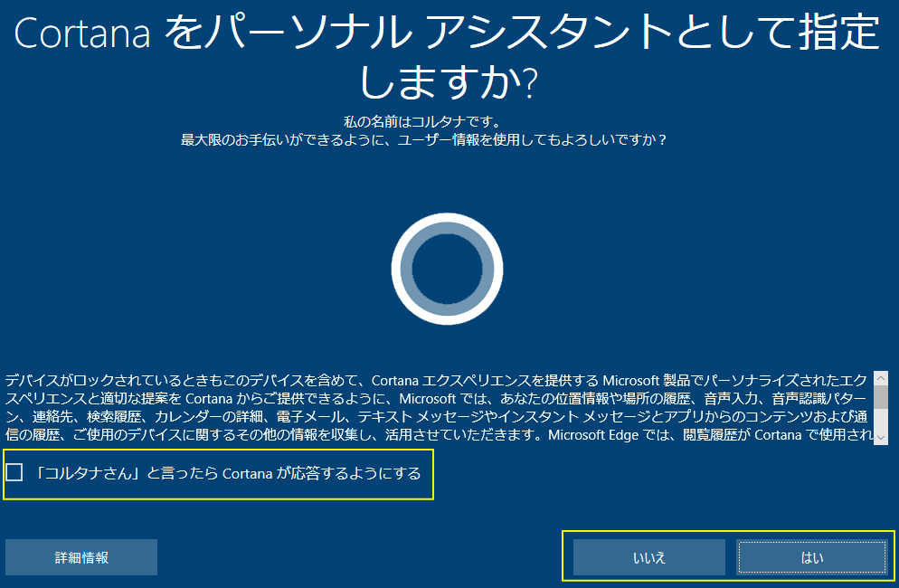
Task: Click the scroll up arrow of the privacy text
Action: [881, 377]
